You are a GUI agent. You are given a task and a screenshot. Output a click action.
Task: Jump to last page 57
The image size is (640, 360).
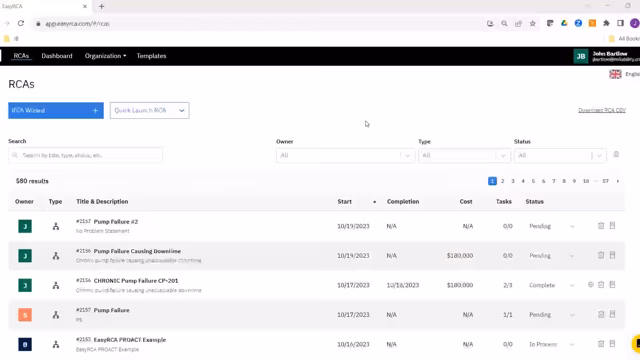coord(605,181)
